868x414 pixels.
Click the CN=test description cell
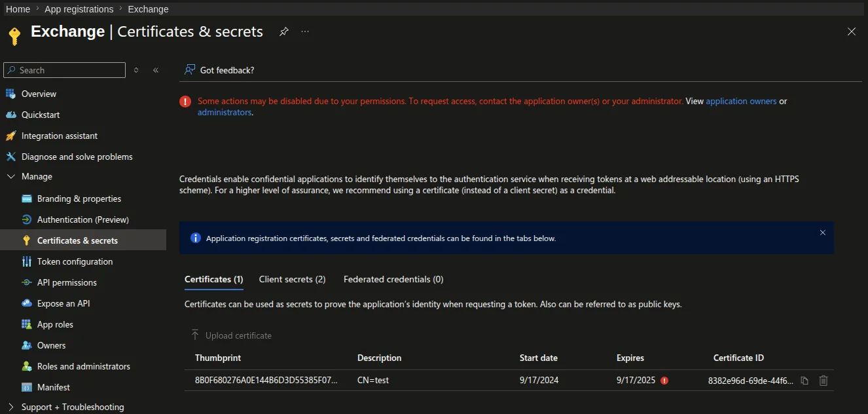click(373, 381)
